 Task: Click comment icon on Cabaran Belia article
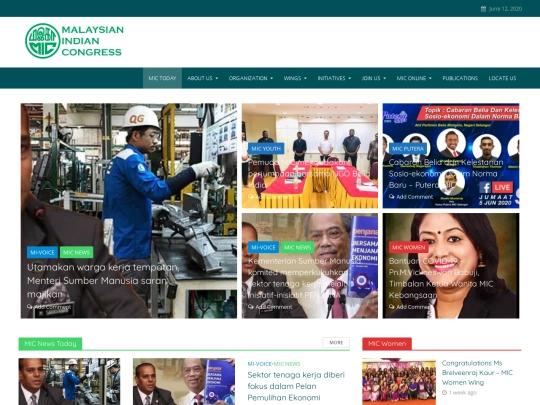392,197
